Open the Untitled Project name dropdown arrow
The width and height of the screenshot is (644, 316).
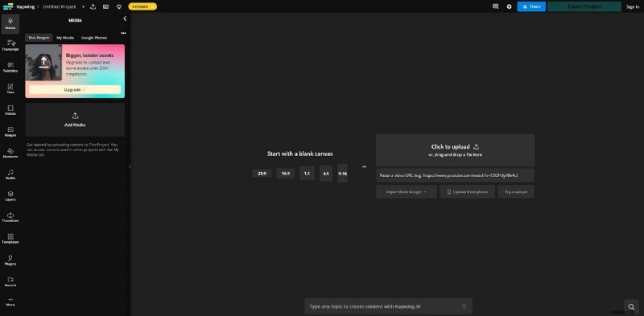[x=84, y=6]
